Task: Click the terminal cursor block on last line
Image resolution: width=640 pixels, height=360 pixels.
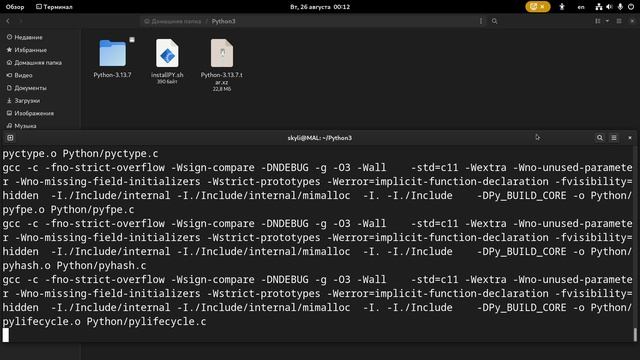Action: 6,335
